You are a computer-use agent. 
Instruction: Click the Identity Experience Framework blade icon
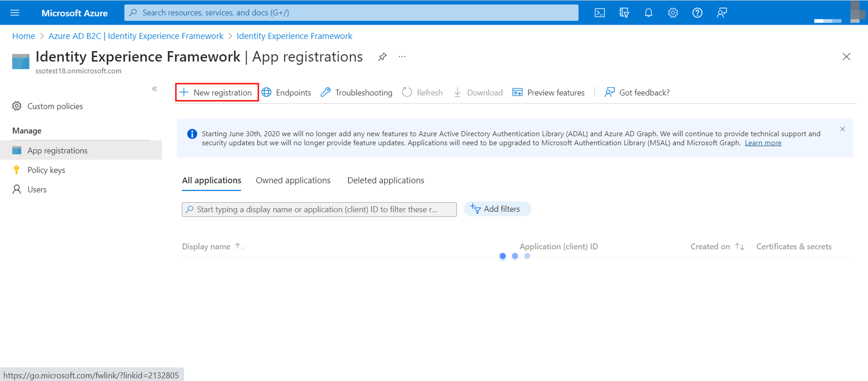tap(21, 61)
